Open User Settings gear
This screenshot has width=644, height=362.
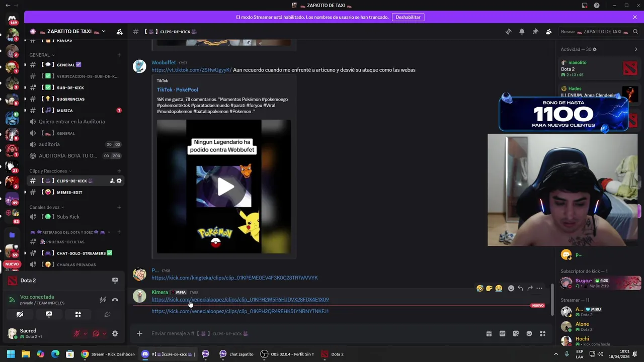point(115,333)
